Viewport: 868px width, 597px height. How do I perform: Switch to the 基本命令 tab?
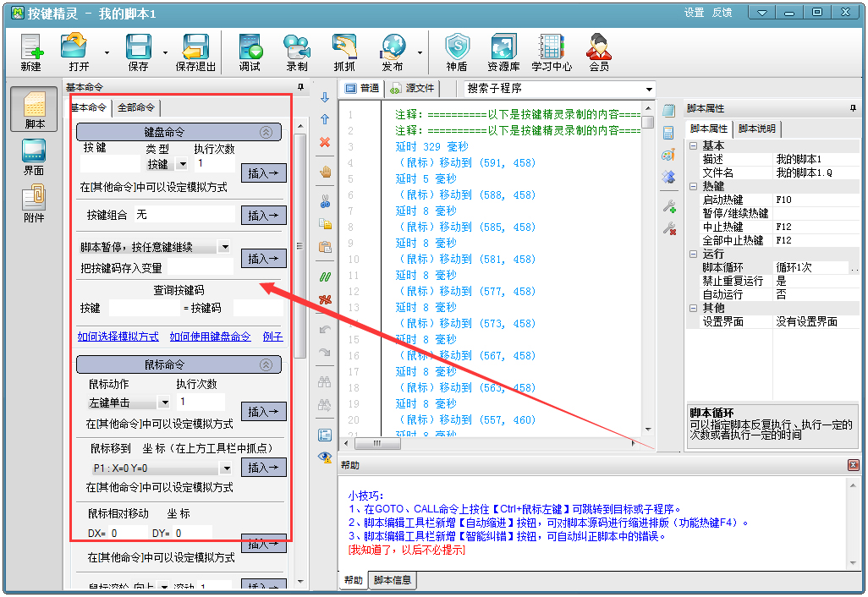coord(89,107)
